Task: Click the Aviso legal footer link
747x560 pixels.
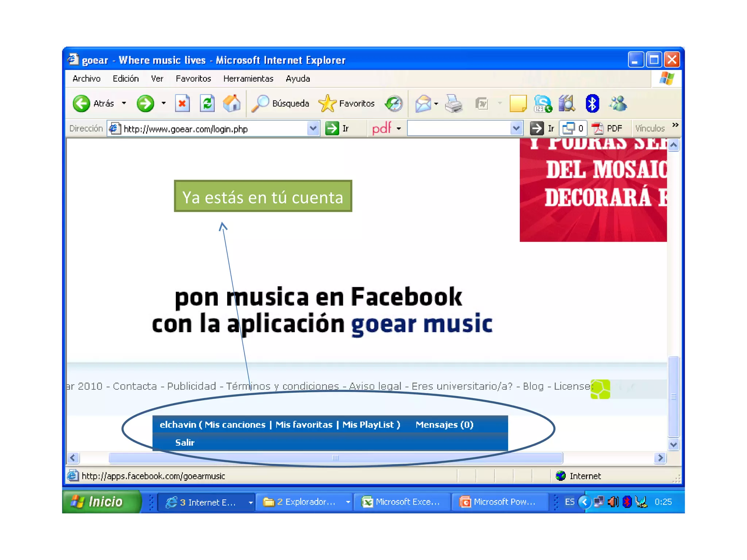Action: point(375,386)
